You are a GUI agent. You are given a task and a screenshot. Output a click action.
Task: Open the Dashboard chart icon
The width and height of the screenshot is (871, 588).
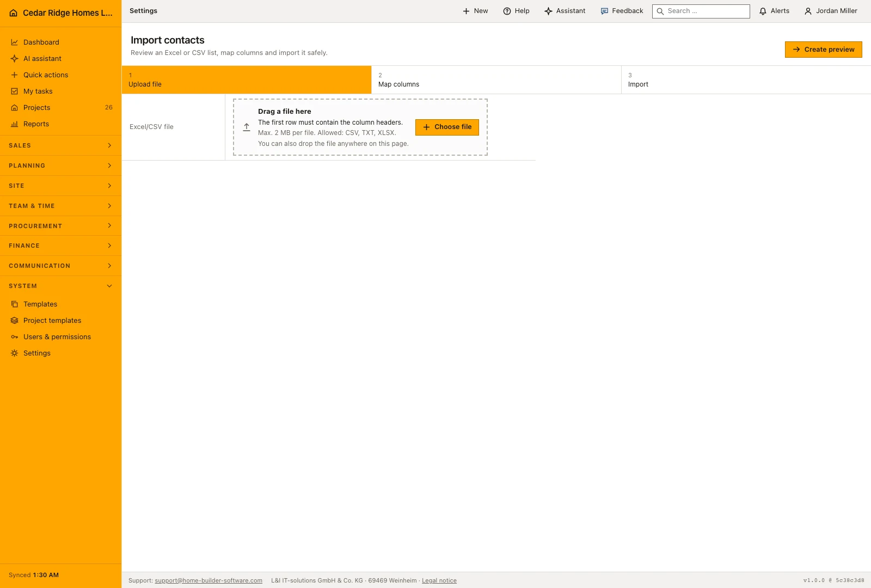pos(15,42)
